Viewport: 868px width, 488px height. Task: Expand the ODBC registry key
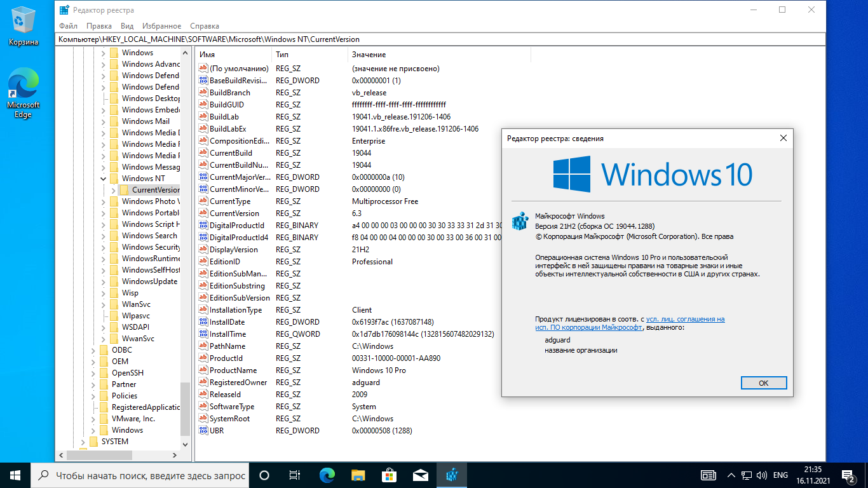(x=93, y=350)
